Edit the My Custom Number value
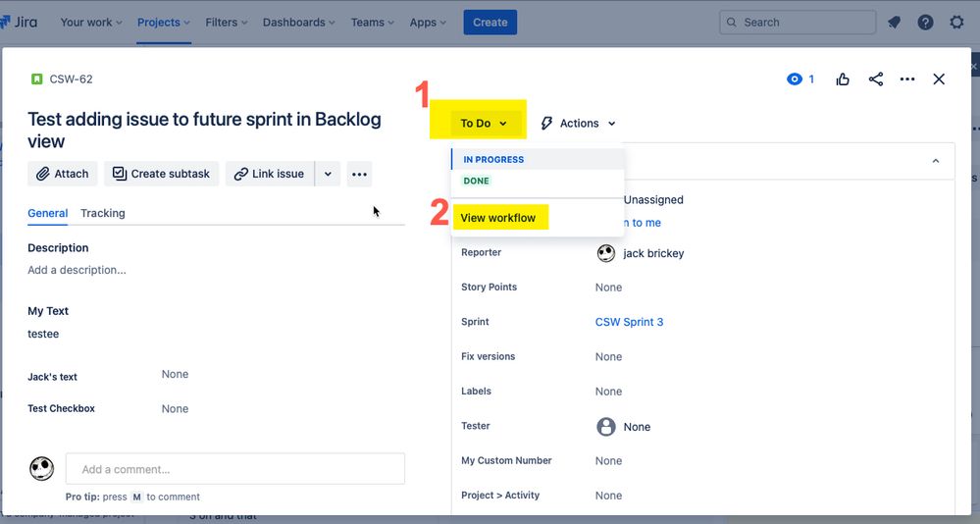This screenshot has height=524, width=980. pyautogui.click(x=609, y=461)
